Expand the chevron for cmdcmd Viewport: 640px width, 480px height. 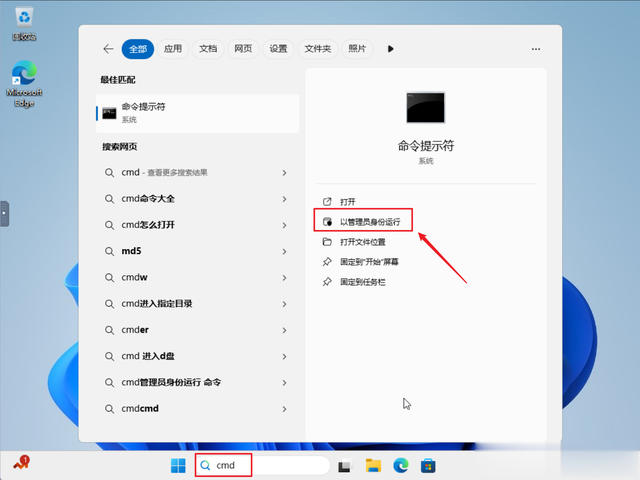[284, 409]
